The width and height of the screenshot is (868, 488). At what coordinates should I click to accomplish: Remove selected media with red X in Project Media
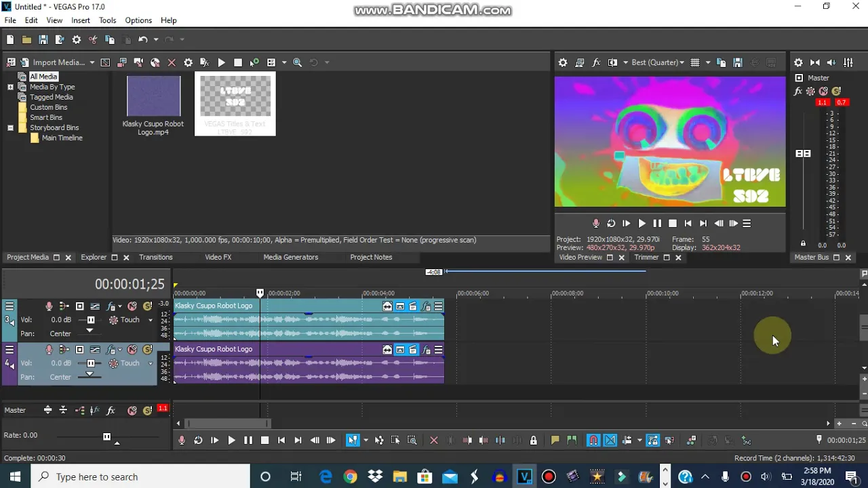tap(172, 62)
